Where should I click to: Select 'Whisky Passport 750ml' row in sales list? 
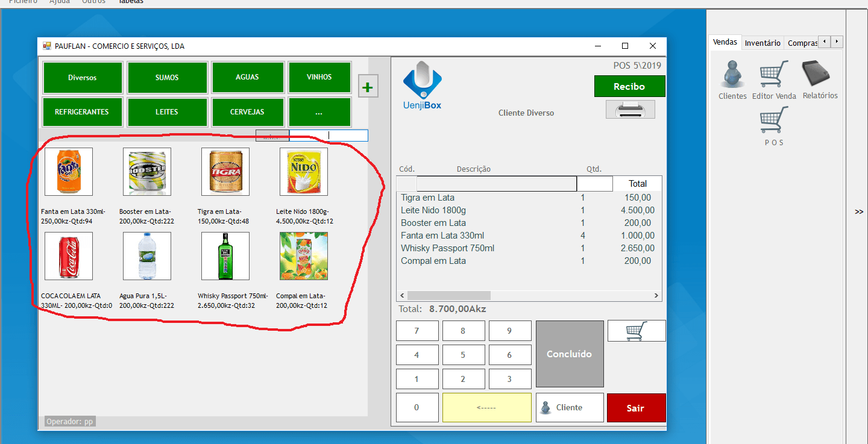coord(529,248)
